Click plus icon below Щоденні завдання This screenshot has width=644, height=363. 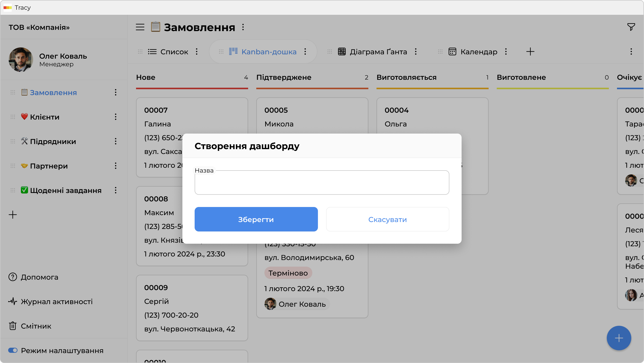[13, 215]
